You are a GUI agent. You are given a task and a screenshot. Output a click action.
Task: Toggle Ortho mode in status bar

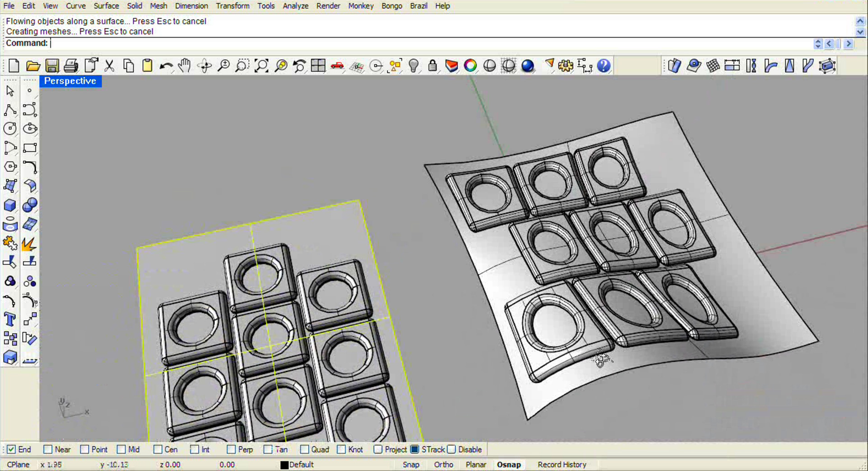tap(443, 465)
